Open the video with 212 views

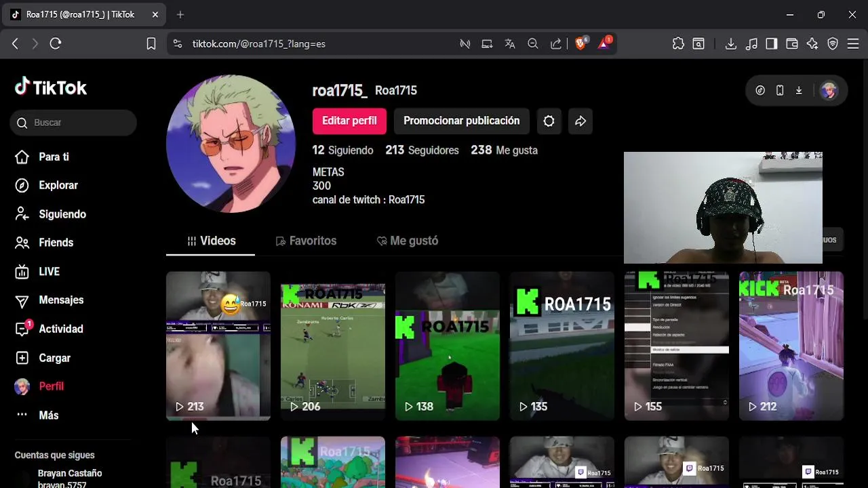click(x=791, y=346)
